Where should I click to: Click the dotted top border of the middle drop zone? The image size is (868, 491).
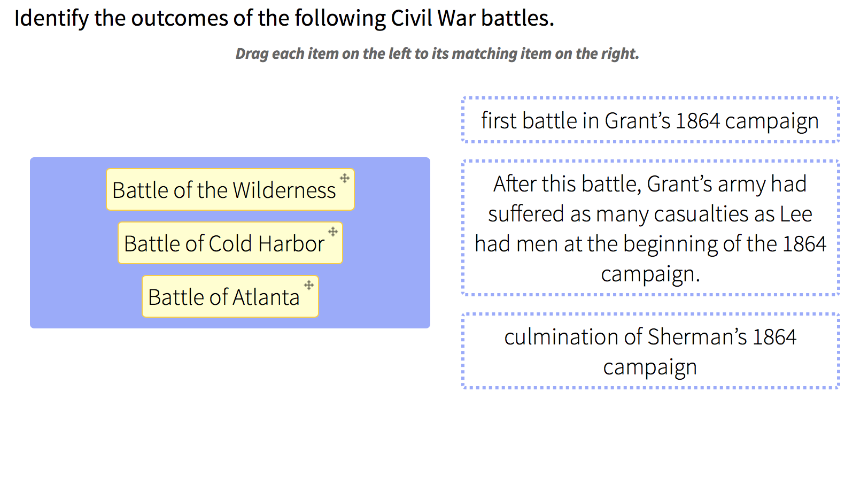(x=650, y=161)
